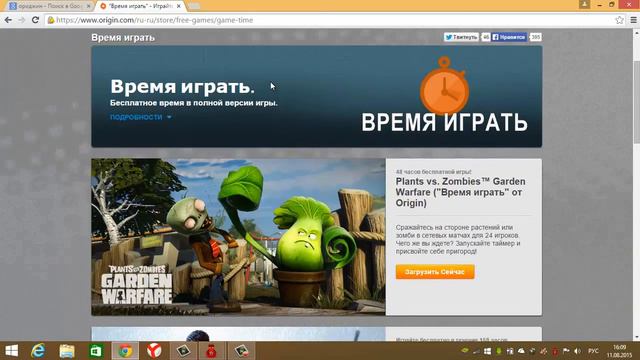Tweet this page via Твитнуть button
Image resolution: width=640 pixels, height=360 pixels.
[x=461, y=37]
